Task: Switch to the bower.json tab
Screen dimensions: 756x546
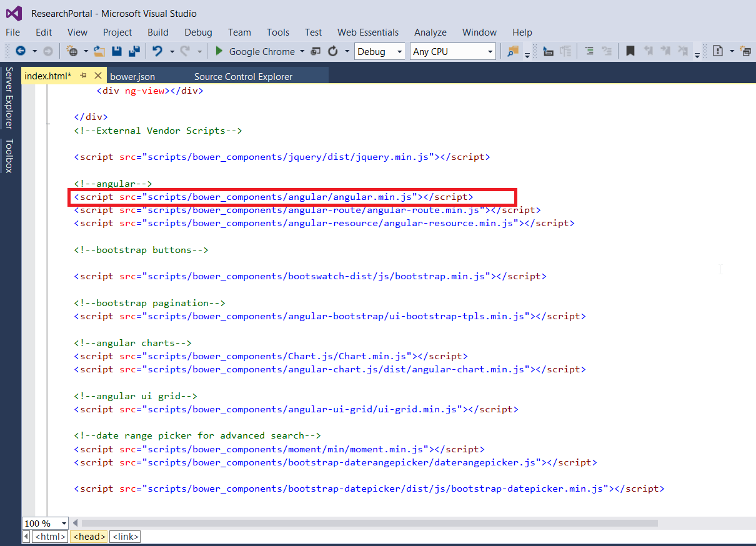Action: click(x=133, y=76)
